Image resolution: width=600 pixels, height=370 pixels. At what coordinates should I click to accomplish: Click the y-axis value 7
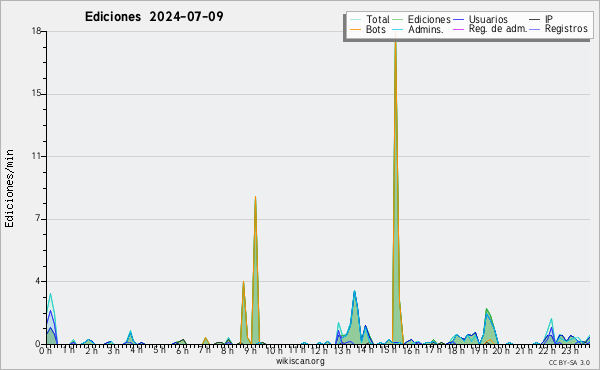tap(38, 219)
